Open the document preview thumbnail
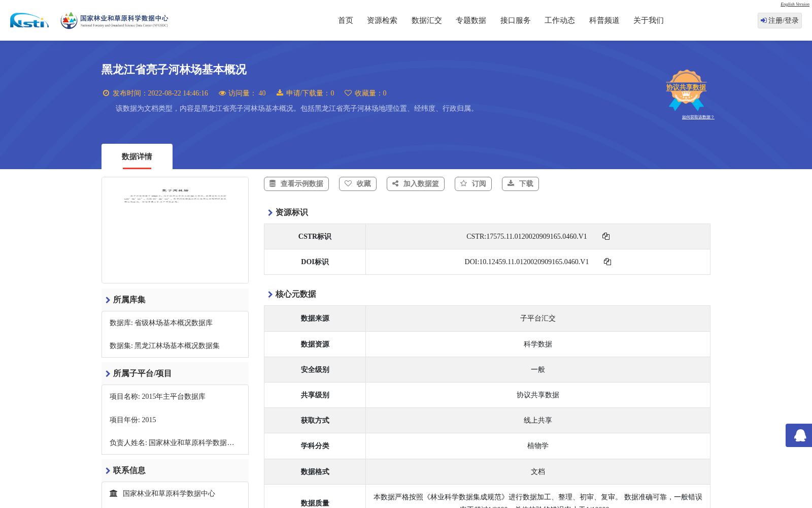This screenshot has width=812, height=508. coord(175,230)
